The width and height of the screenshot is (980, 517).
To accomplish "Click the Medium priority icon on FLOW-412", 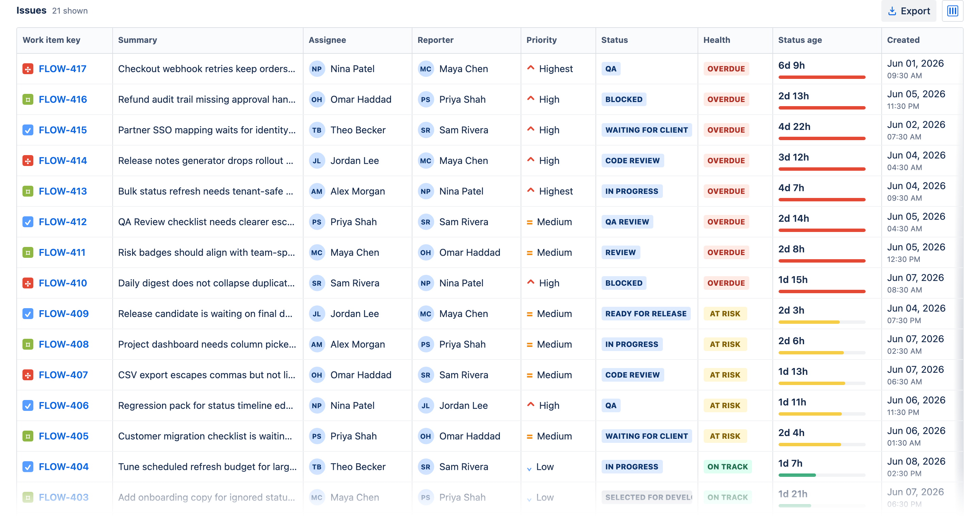I will point(529,222).
